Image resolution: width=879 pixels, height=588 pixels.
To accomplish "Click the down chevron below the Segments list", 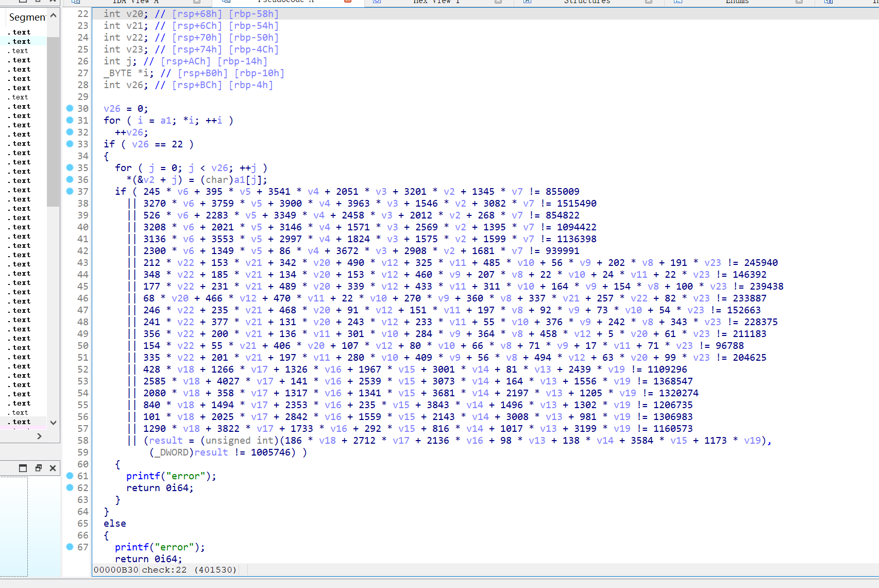I will [x=53, y=423].
